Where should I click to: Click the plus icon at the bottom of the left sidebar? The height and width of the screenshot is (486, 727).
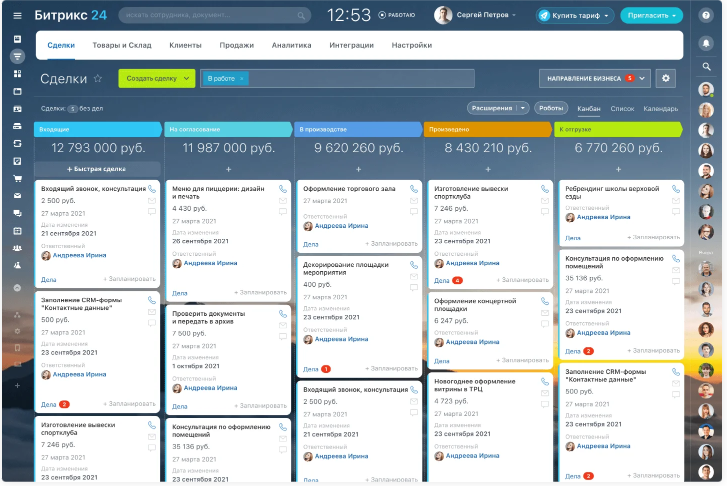tap(17, 385)
